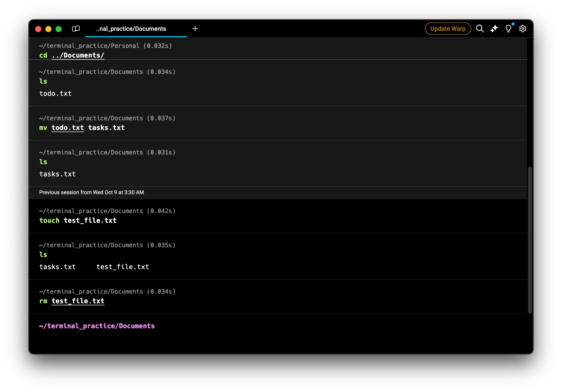Viewport: 562px width, 392px height.
Task: Click test_file.txt in the ls output
Action: [123, 267]
